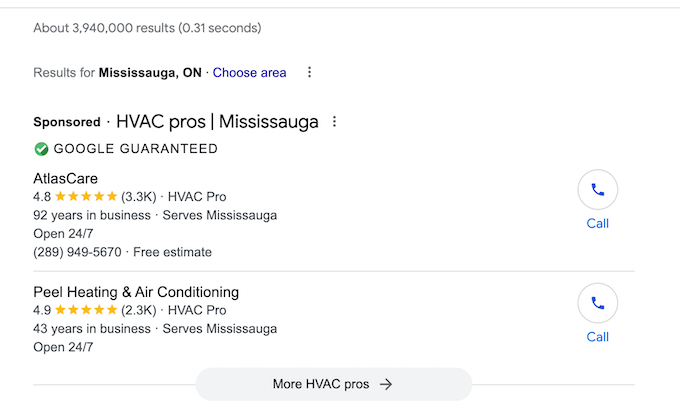Click the green Google Guaranteed checkmark badge
The width and height of the screenshot is (680, 417).
click(x=41, y=149)
